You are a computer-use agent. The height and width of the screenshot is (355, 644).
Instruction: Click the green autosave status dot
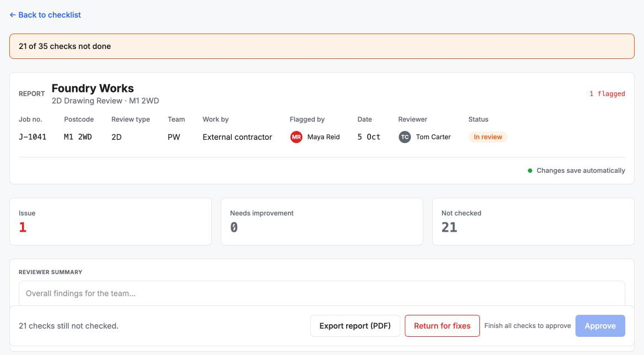tap(530, 171)
